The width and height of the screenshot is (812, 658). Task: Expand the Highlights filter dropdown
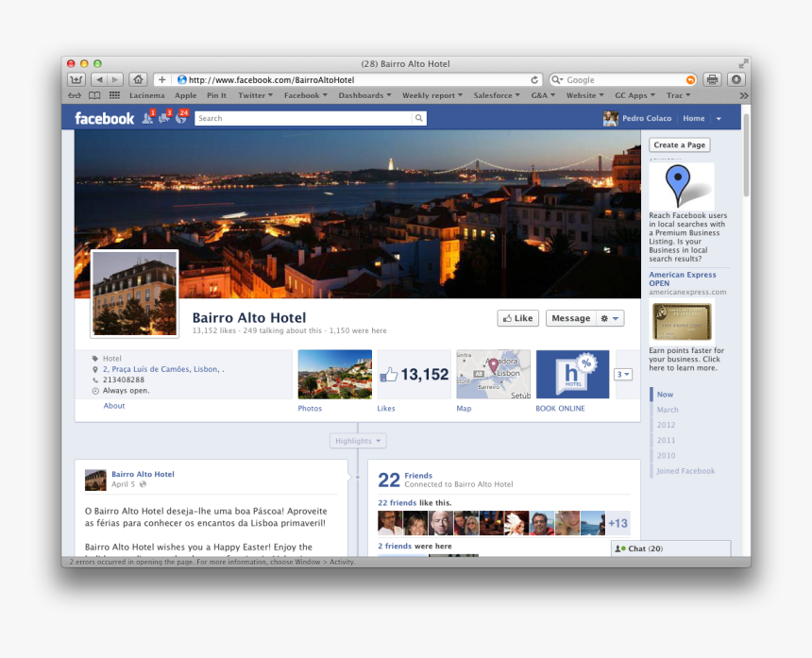358,441
